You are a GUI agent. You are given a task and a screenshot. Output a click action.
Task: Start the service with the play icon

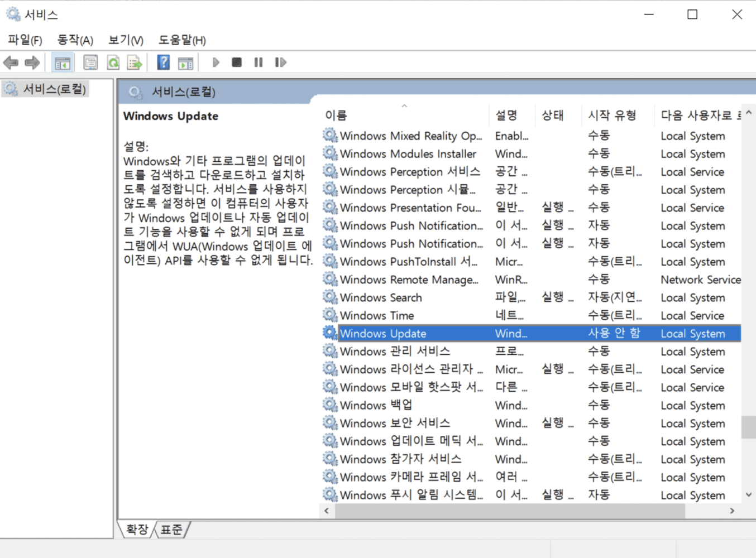tap(216, 62)
